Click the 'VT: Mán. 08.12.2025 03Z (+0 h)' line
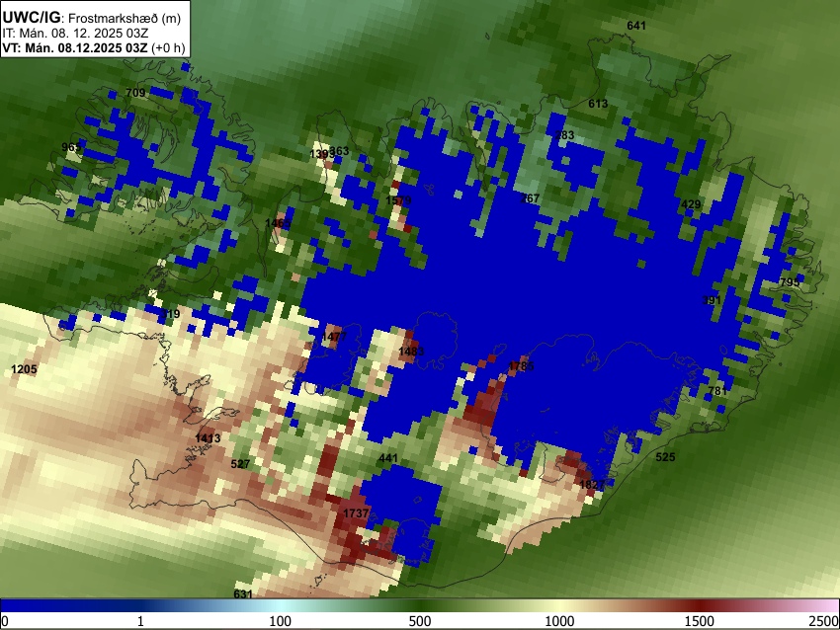 (x=94, y=47)
